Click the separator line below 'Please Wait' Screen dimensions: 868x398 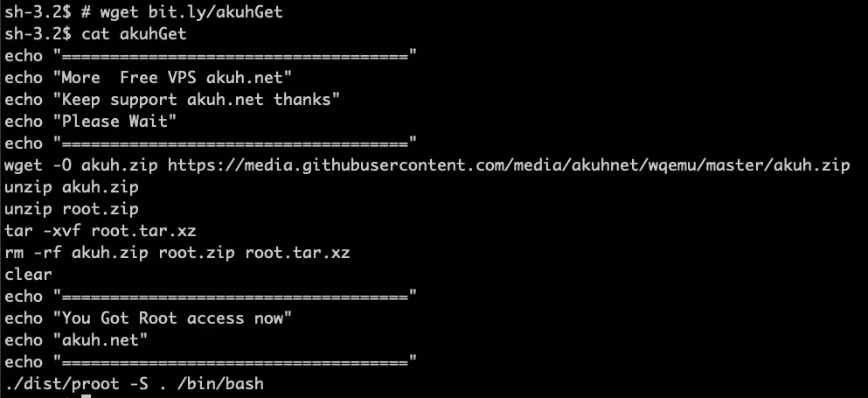click(211, 143)
